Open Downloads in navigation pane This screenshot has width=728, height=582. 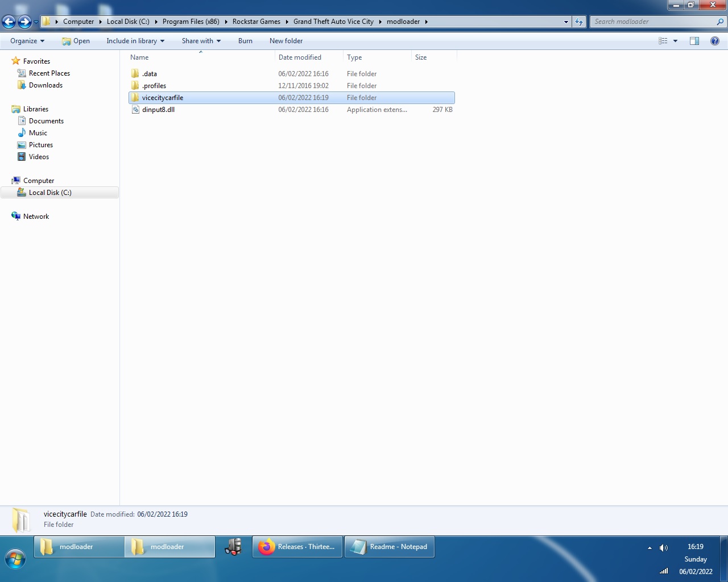pyautogui.click(x=45, y=85)
